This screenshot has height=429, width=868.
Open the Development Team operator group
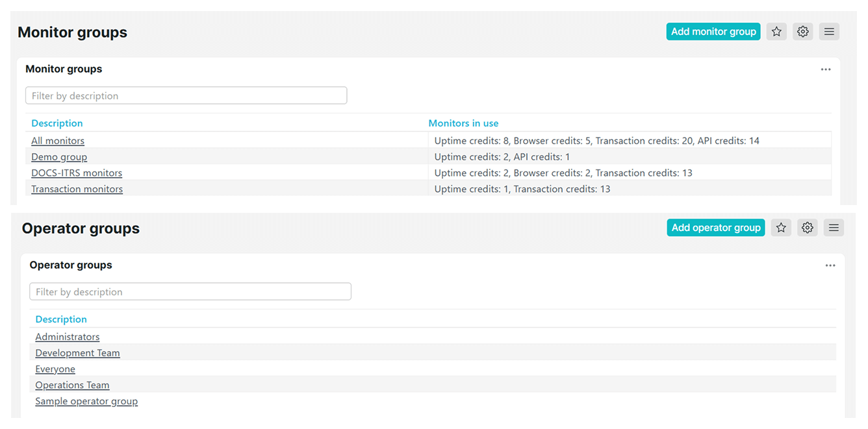[x=77, y=352]
